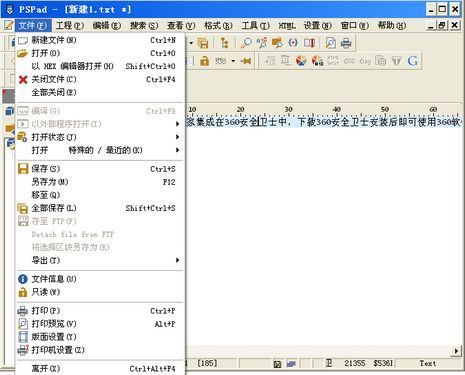Click the funnel filter icon in toolbar
465x375 pixels.
(x=396, y=61)
